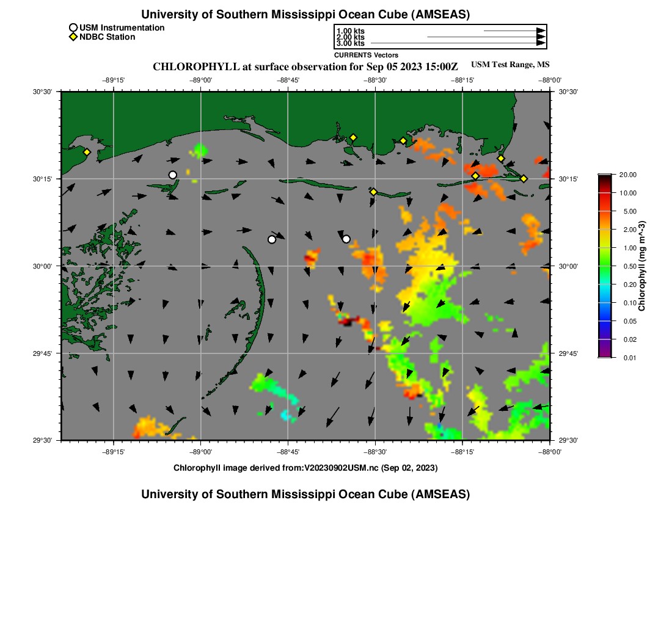Click the NDBC Station legend diamond icon
This screenshot has height=641, width=672.
coord(73,37)
